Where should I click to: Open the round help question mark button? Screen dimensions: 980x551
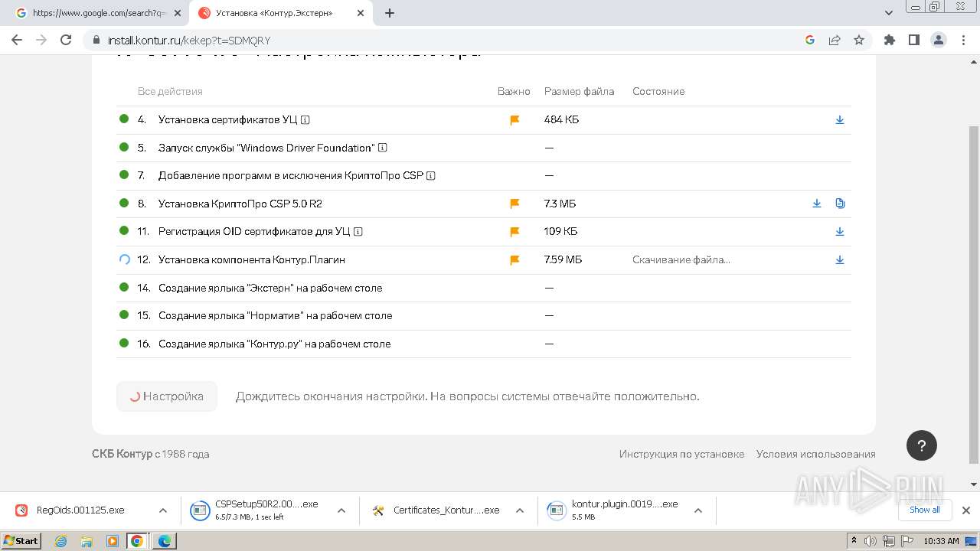[x=922, y=445]
